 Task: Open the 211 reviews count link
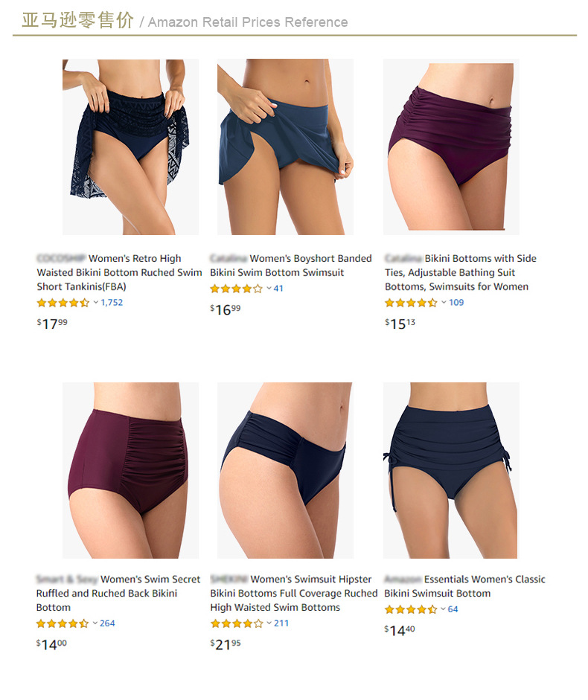point(281,623)
